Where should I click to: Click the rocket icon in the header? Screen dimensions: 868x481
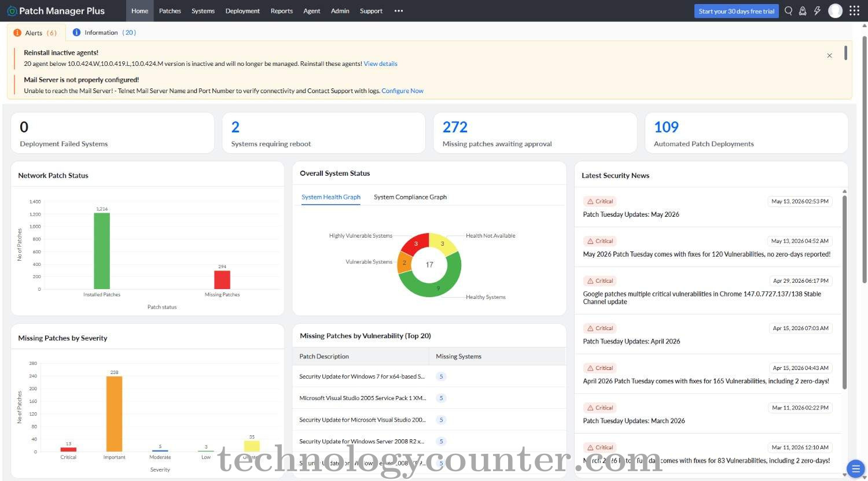coord(803,11)
